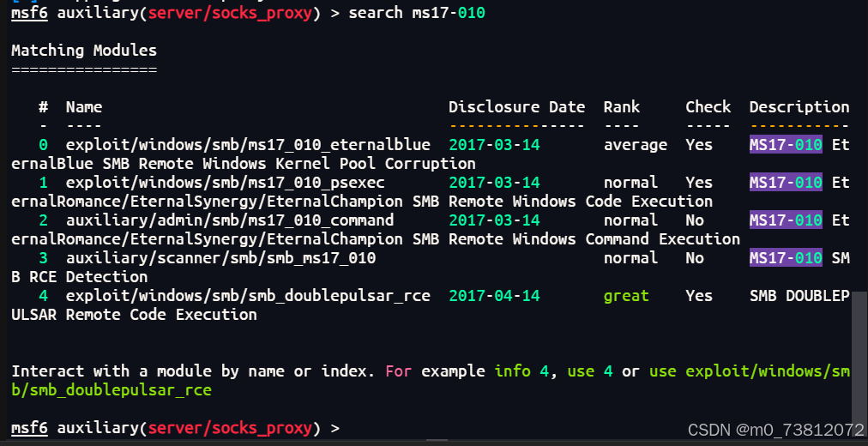868x446 pixels.
Task: Click module name auxiliary/admin/smb/ms17_010_command
Action: click(230, 220)
